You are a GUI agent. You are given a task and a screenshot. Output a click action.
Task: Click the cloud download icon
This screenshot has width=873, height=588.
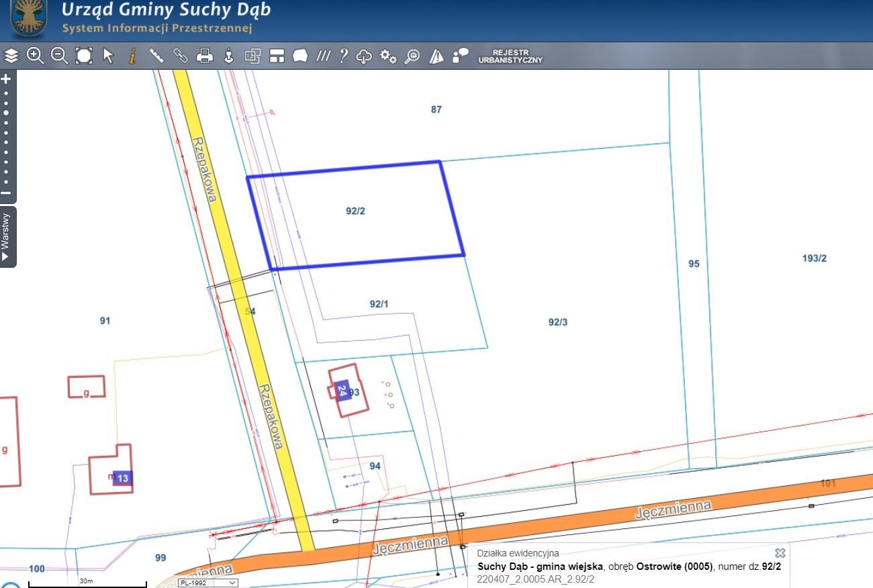[363, 56]
